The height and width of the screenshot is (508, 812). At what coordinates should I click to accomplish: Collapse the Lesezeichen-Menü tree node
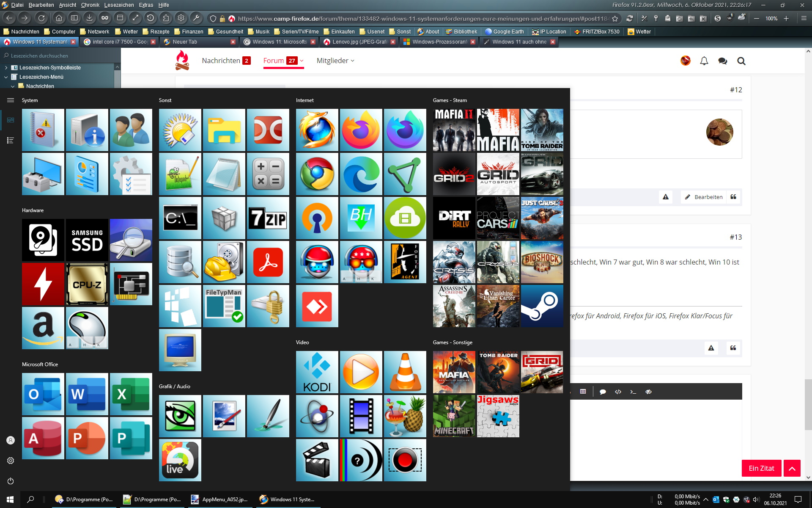(x=6, y=77)
